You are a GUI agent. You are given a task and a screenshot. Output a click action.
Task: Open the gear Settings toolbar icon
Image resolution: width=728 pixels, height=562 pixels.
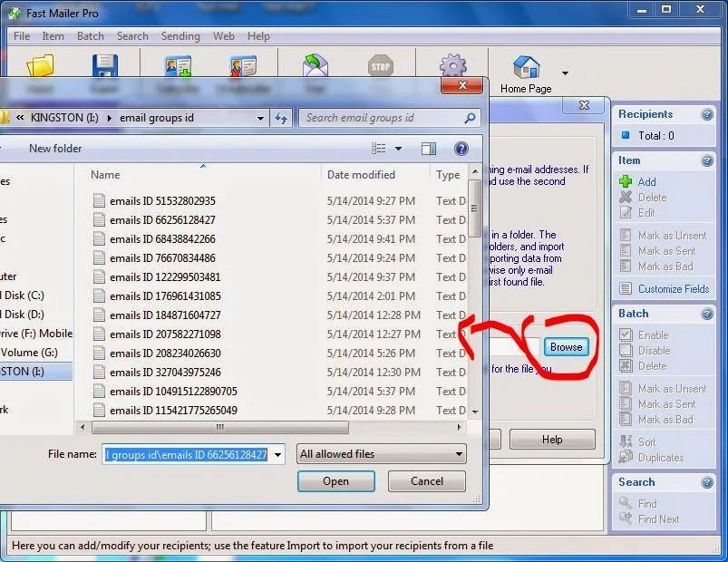coord(452,65)
